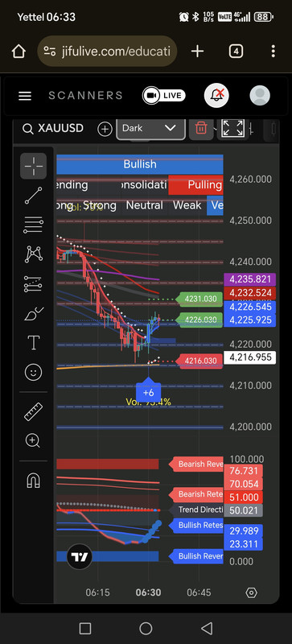Click the Bullish Retes label
This screenshot has width=292, height=644.
pos(196,525)
